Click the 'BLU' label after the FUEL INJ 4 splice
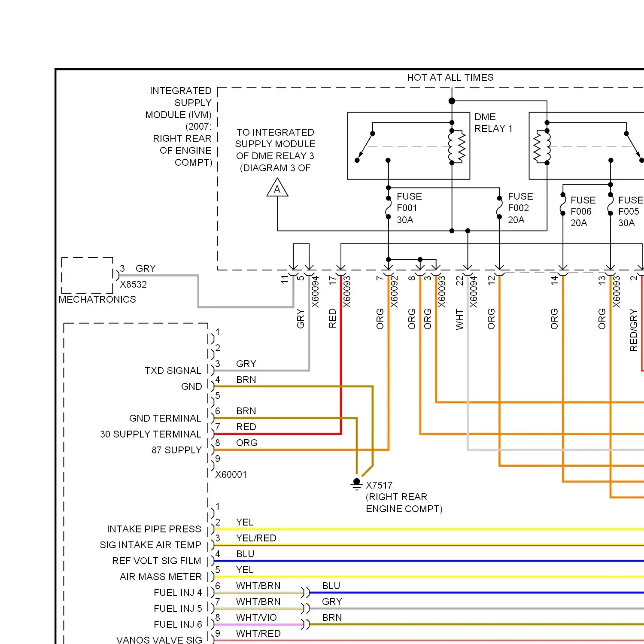The image size is (644, 644). (331, 586)
